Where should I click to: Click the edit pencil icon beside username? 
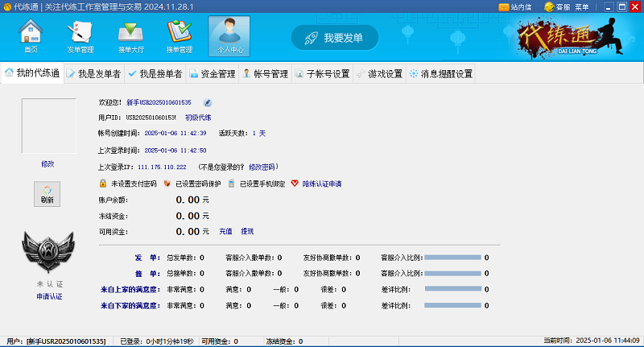click(x=207, y=102)
